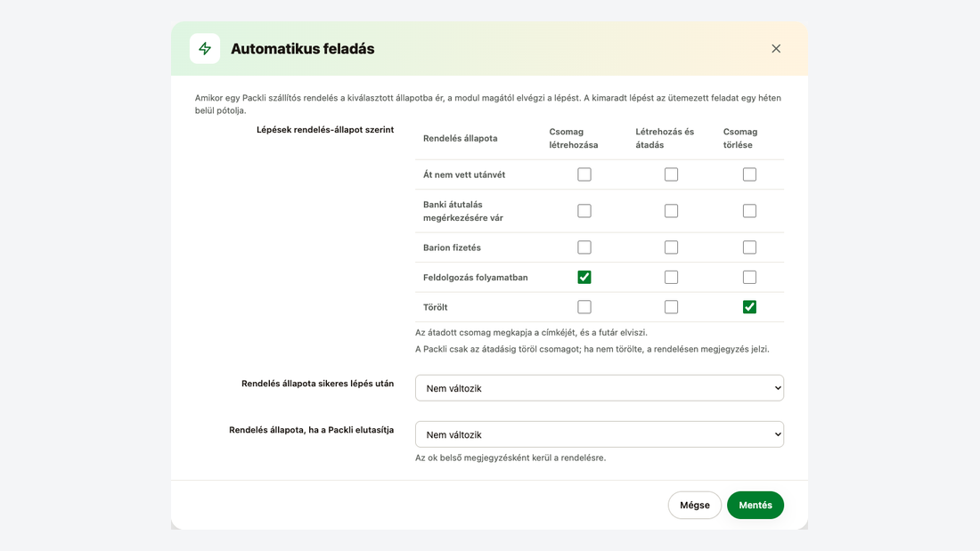Check Csomag törlése for Barion fizetés

[x=749, y=247]
